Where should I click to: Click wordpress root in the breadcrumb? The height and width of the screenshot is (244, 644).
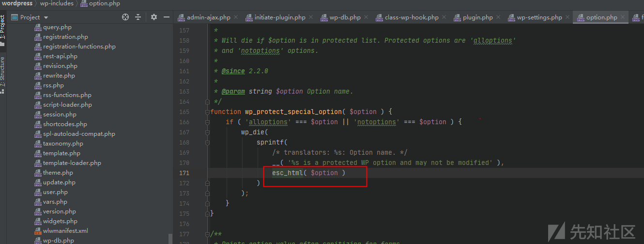tap(17, 3)
